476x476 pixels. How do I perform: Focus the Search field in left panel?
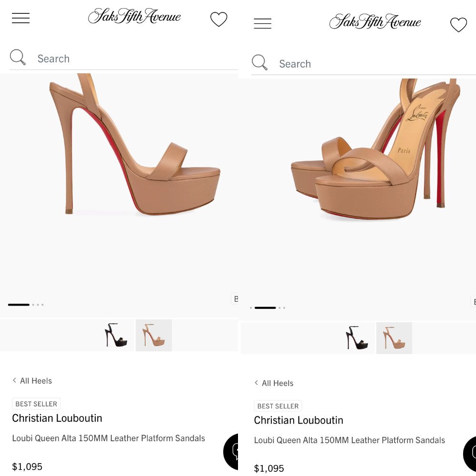click(124, 58)
